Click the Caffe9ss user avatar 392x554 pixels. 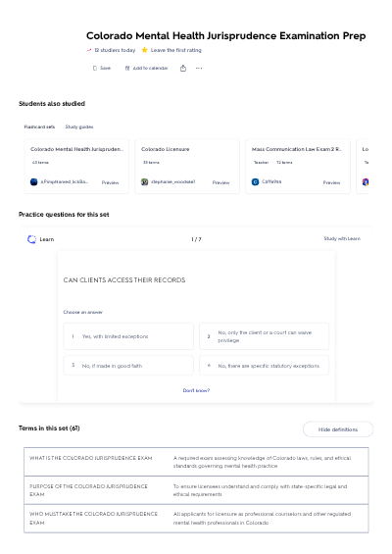[x=255, y=182]
